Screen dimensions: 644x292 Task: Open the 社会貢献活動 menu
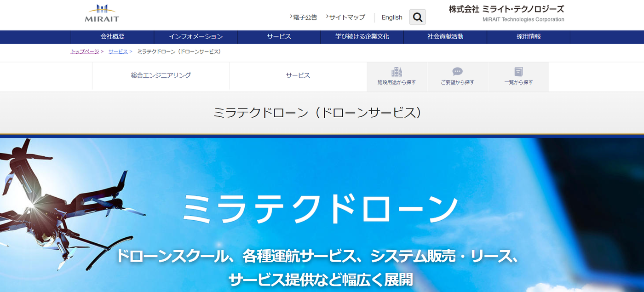[x=445, y=37]
